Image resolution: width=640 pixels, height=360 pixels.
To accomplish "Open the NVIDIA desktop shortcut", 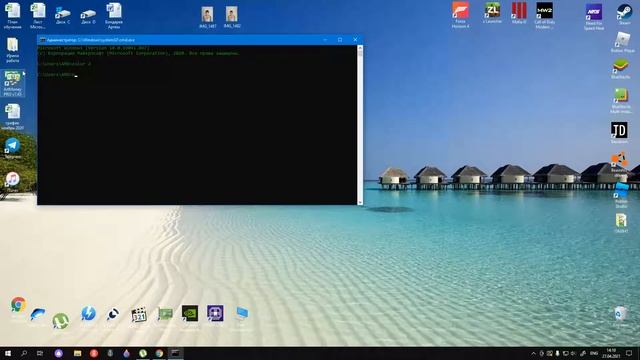I will [x=190, y=313].
